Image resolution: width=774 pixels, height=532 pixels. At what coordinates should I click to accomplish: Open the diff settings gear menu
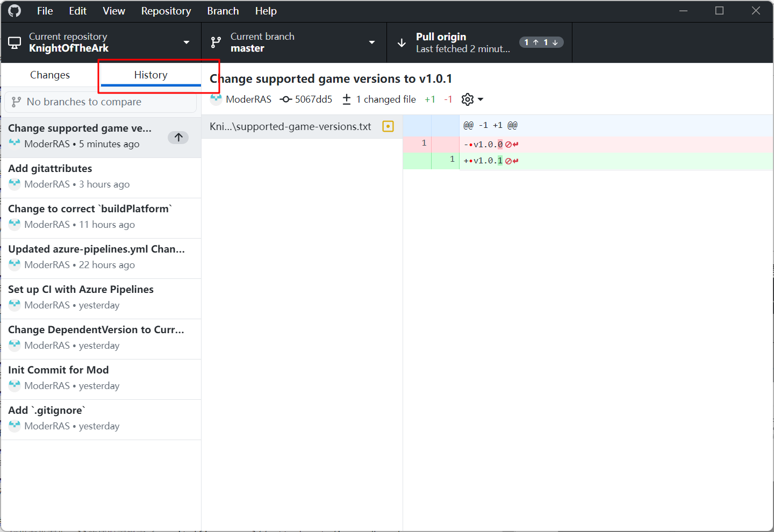472,99
